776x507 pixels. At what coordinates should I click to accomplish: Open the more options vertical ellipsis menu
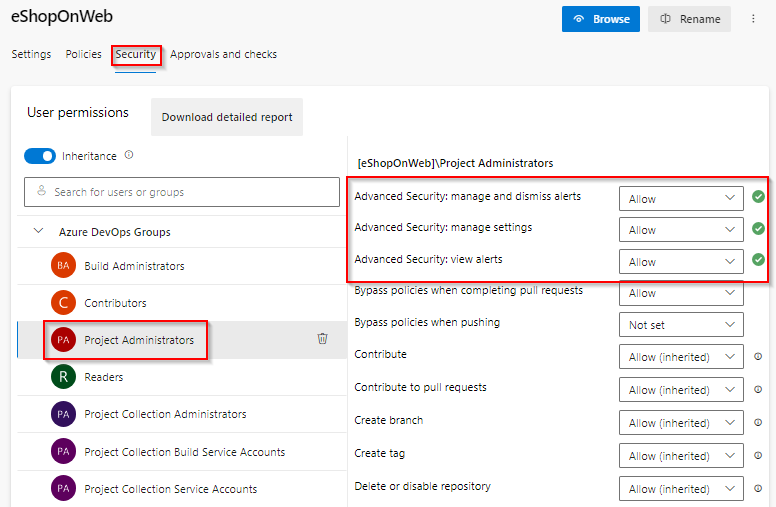(x=753, y=19)
